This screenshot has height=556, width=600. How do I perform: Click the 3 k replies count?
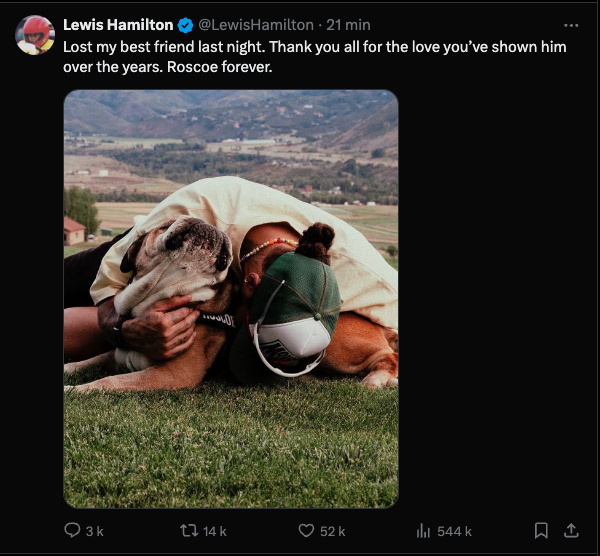(94, 531)
